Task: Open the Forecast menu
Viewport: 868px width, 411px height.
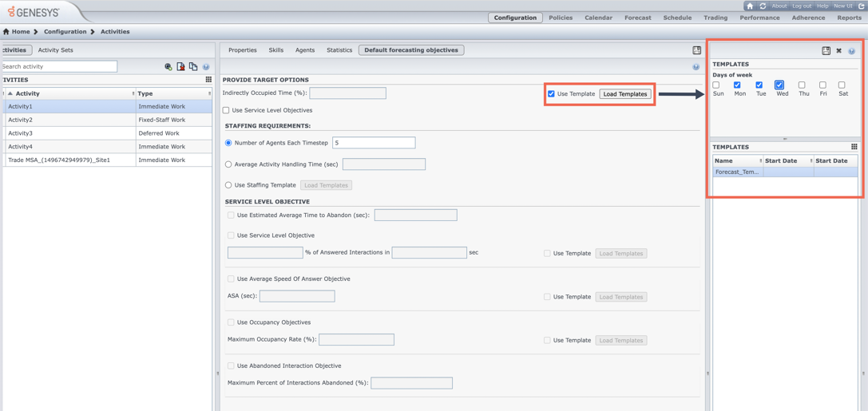Action: (x=637, y=18)
